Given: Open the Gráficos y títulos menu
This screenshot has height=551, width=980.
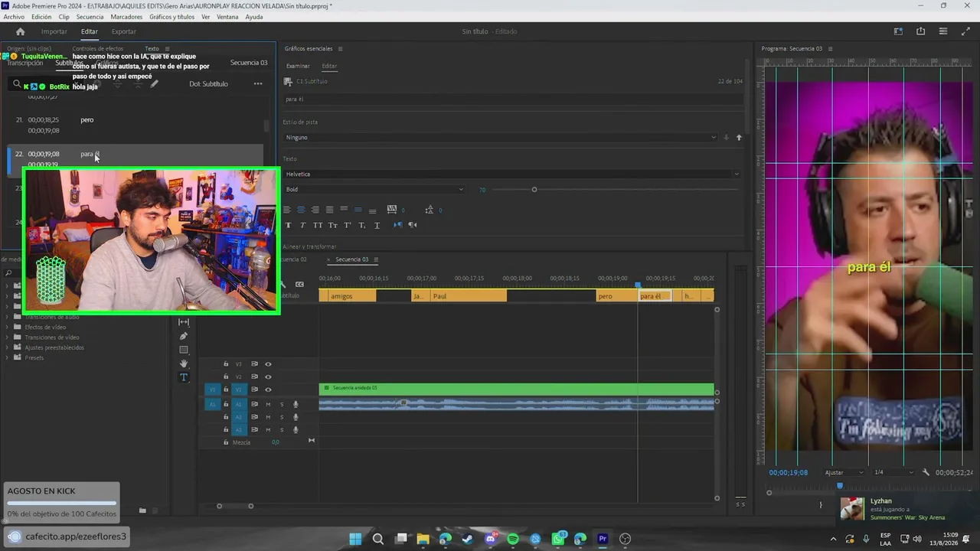Looking at the screenshot, I should [172, 17].
